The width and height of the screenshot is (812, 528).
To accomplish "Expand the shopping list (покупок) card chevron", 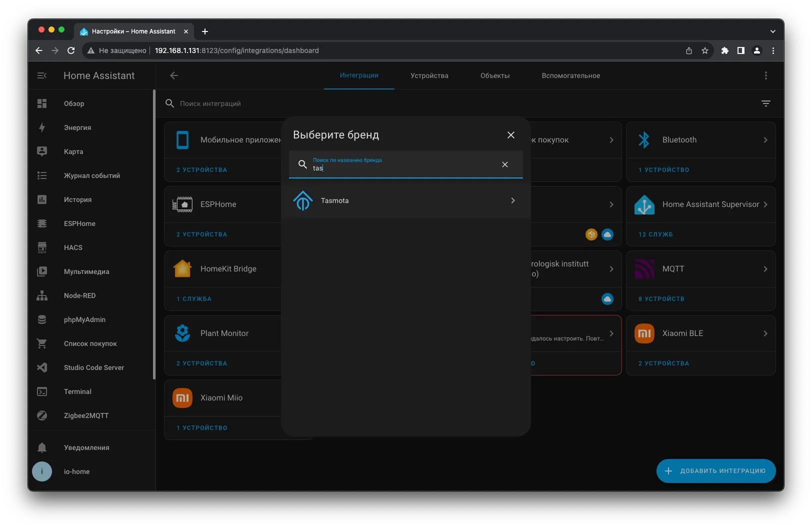I will 611,140.
